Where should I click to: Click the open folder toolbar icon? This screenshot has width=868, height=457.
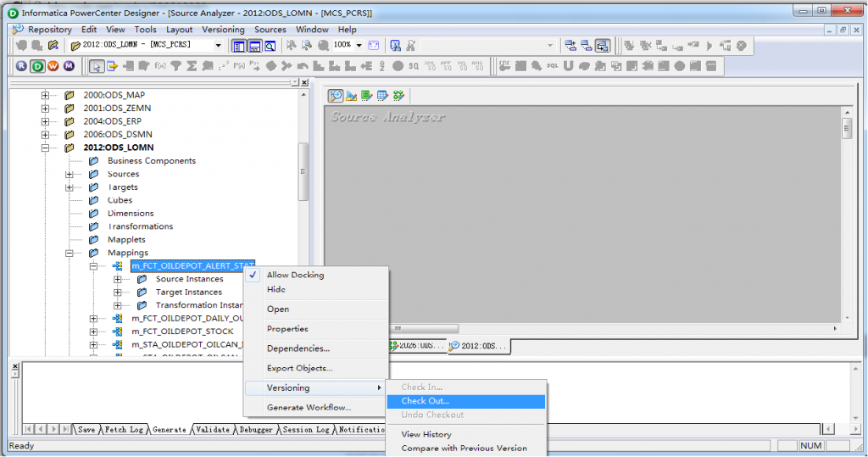tap(53, 46)
